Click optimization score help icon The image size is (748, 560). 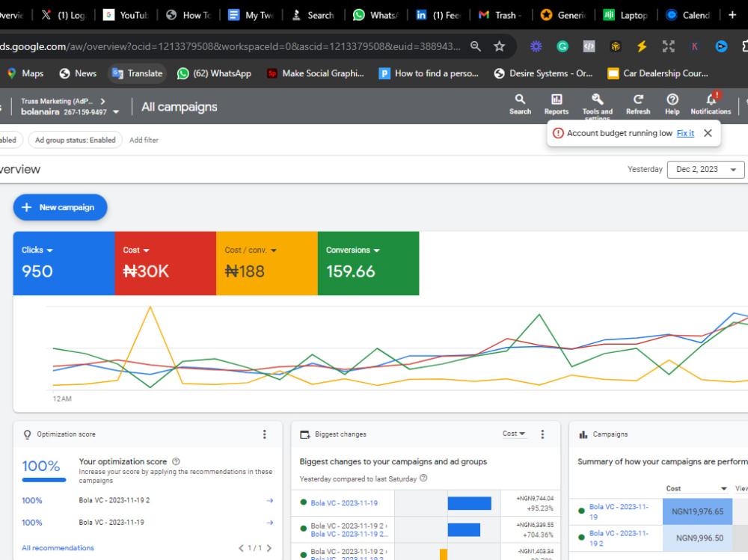click(176, 461)
